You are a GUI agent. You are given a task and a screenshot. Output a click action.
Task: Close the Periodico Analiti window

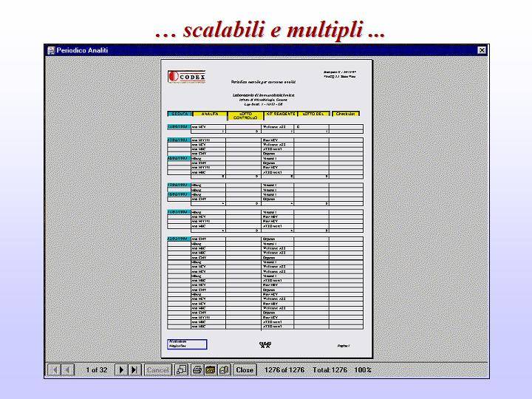(x=482, y=50)
